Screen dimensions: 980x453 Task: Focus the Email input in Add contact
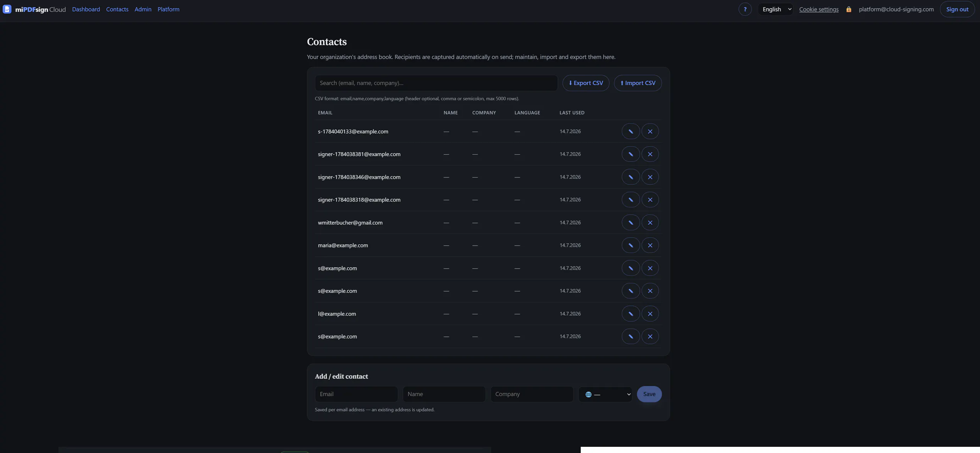click(x=356, y=394)
